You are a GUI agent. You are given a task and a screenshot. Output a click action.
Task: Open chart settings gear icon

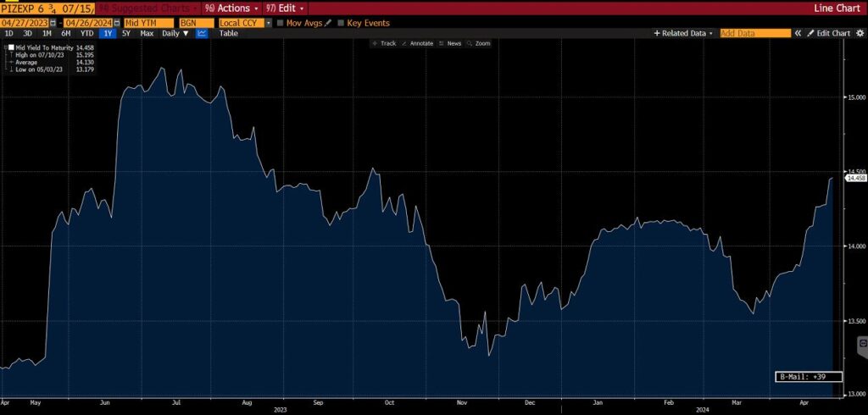point(860,33)
